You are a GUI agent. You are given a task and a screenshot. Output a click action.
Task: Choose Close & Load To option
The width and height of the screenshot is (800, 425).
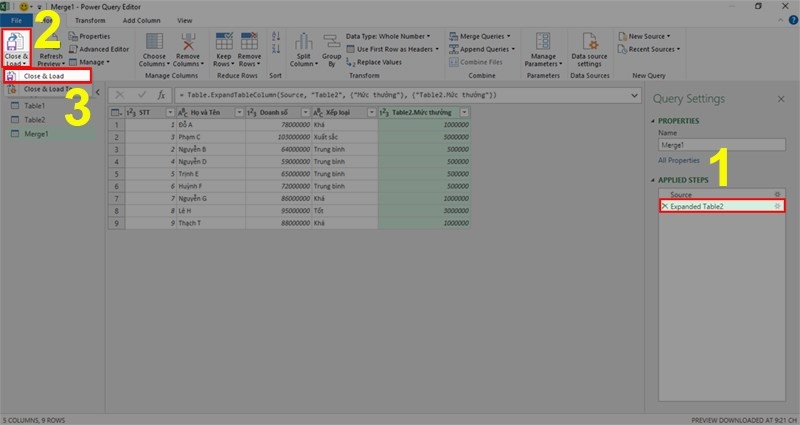47,89
